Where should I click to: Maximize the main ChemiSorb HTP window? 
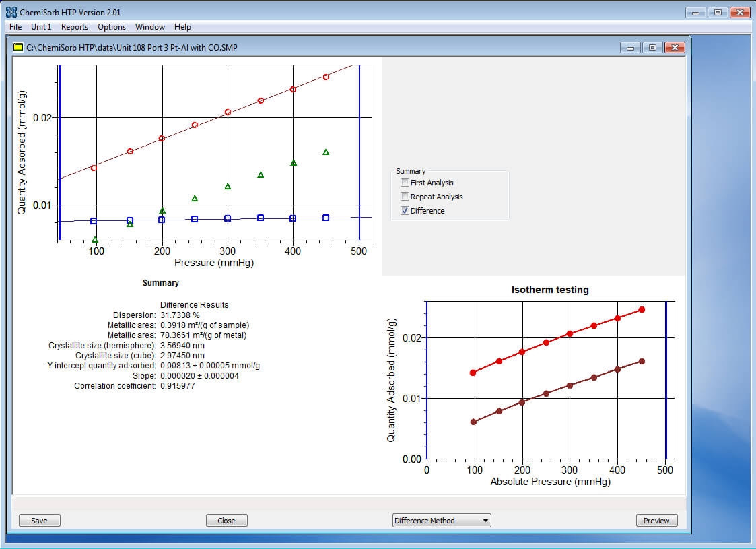(717, 12)
